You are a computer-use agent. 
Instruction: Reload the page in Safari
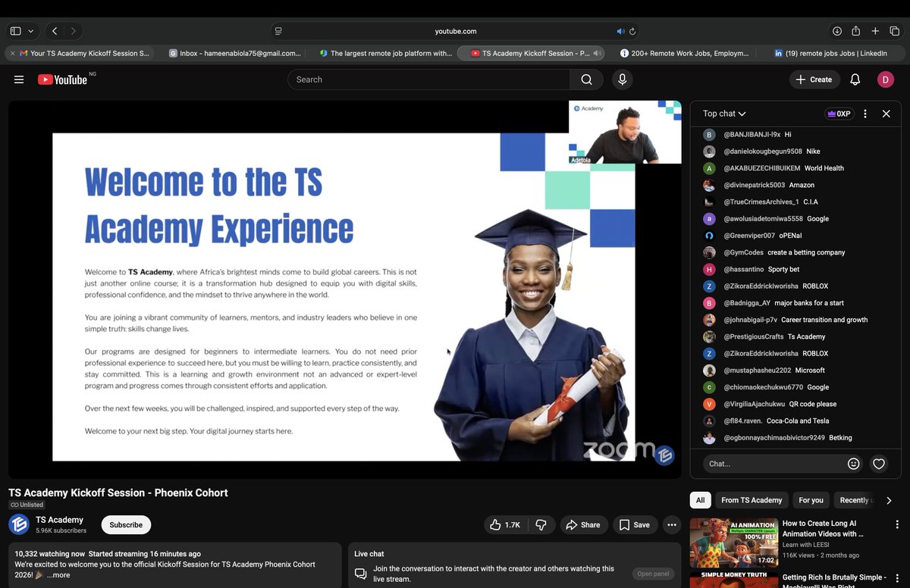(632, 31)
